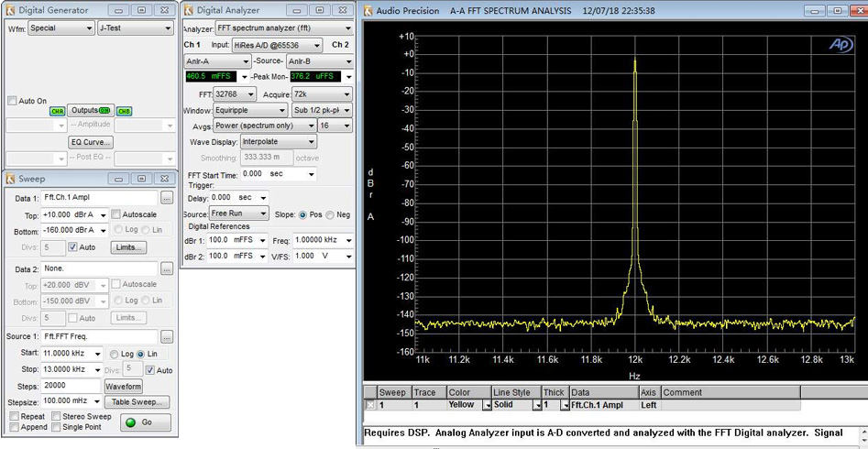Image resolution: width=868 pixels, height=449 pixels.
Task: Toggle Auto checkbox beside Source 1 Divs
Action: (149, 370)
